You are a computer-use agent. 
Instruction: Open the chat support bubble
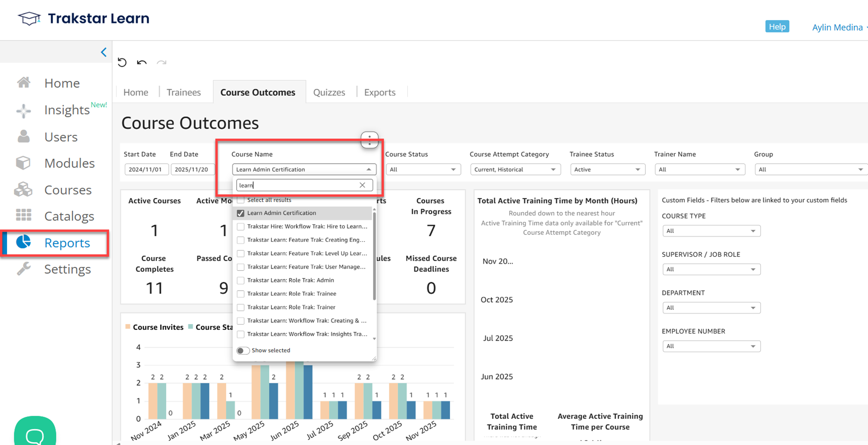[35, 435]
